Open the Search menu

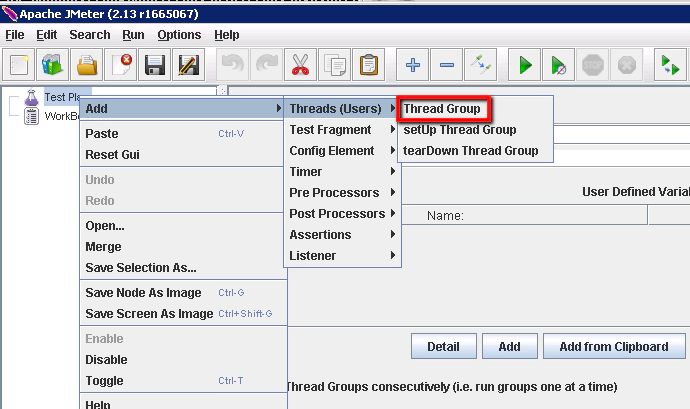90,35
